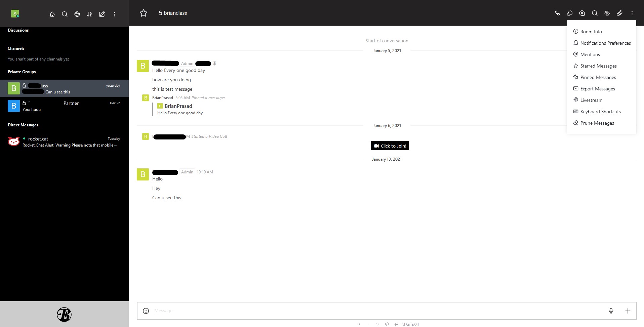Select Pinned Messages from menu

pos(598,77)
